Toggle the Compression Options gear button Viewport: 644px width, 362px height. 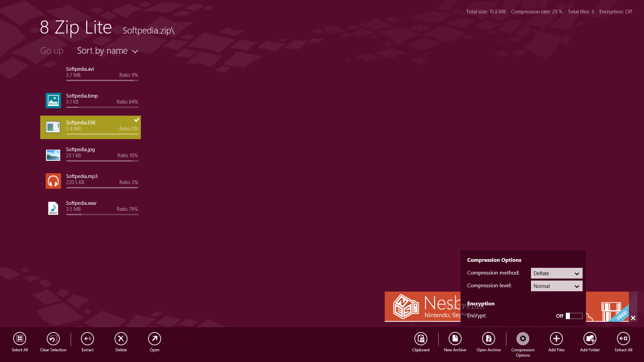coord(523,339)
